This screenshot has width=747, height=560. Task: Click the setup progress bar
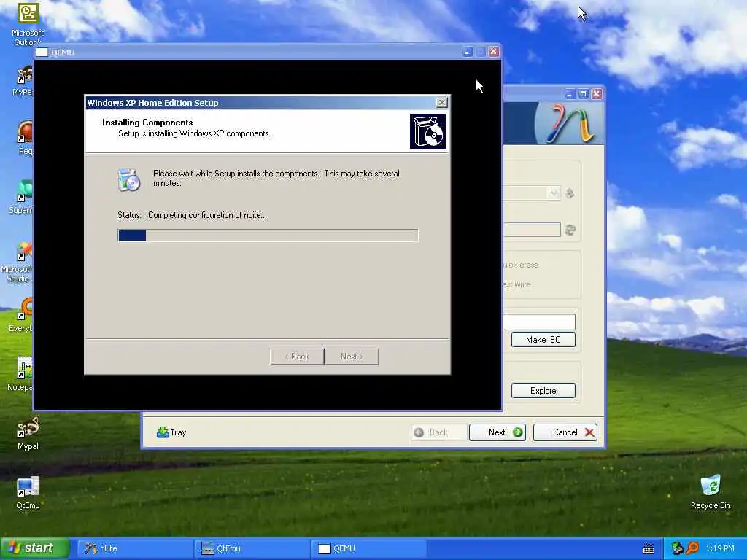[x=268, y=236]
